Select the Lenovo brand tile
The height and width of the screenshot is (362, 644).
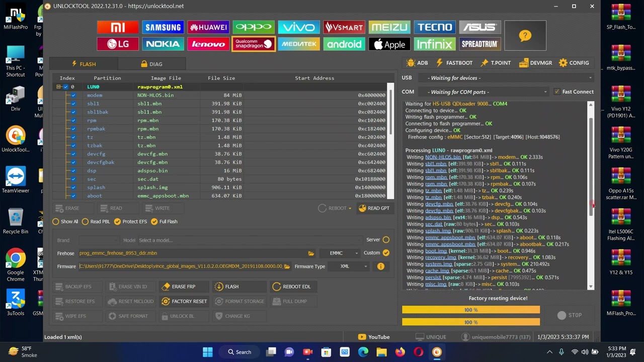(208, 44)
